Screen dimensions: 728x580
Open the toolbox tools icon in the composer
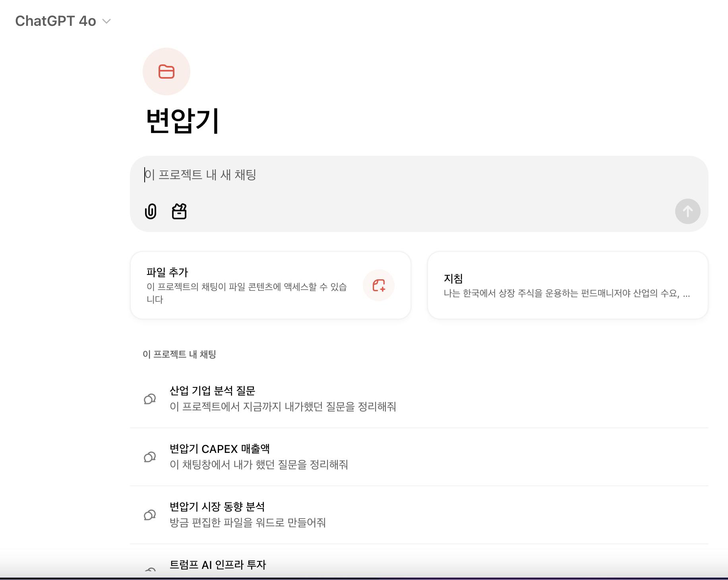point(179,211)
